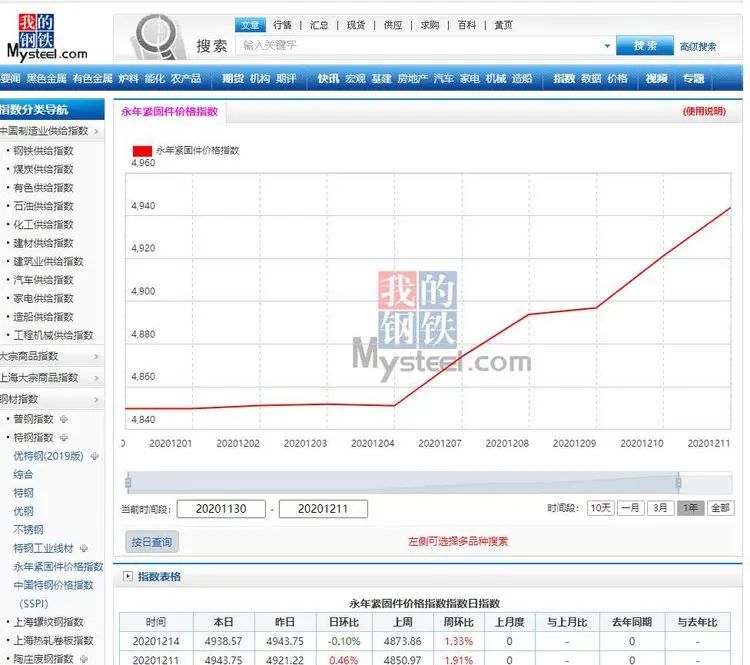This screenshot has width=750, height=665.
Task: Click the red legend marker for 永年紧固件价格指数
Action: (x=142, y=150)
